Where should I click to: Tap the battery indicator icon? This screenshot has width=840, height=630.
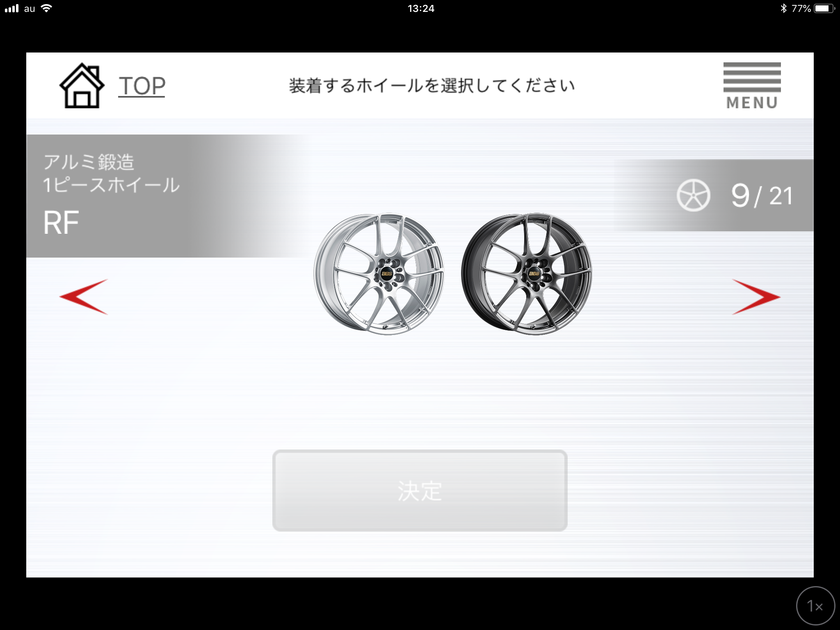[x=825, y=8]
